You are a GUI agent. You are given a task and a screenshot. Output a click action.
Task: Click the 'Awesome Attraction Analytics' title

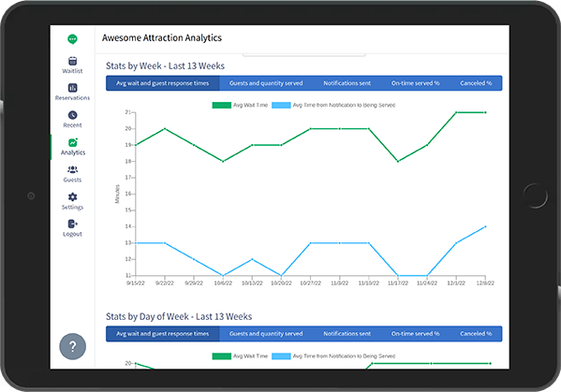click(162, 37)
